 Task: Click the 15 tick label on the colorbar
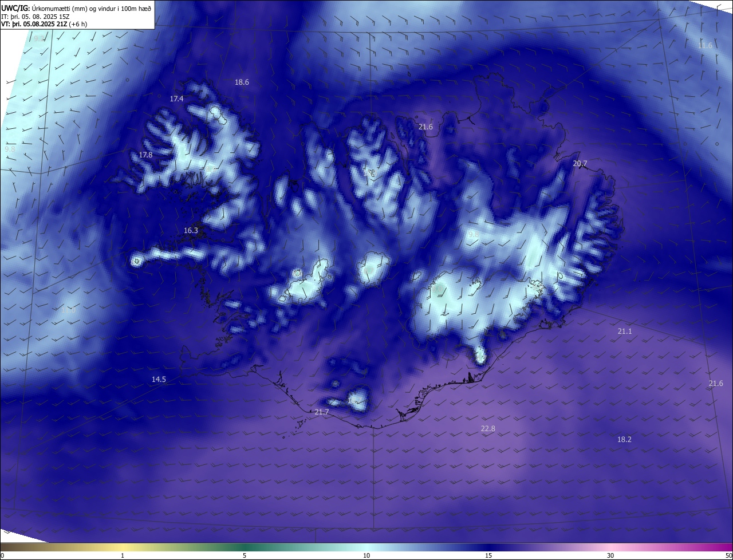[x=488, y=555]
